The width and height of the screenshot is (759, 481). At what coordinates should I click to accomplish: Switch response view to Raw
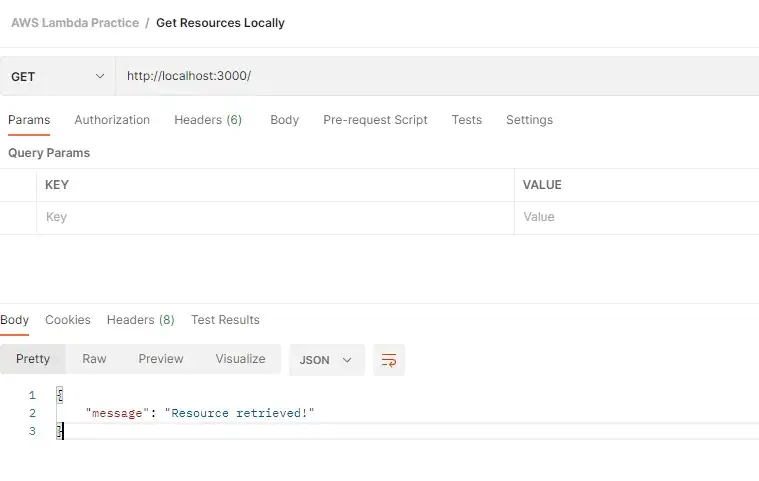(94, 359)
